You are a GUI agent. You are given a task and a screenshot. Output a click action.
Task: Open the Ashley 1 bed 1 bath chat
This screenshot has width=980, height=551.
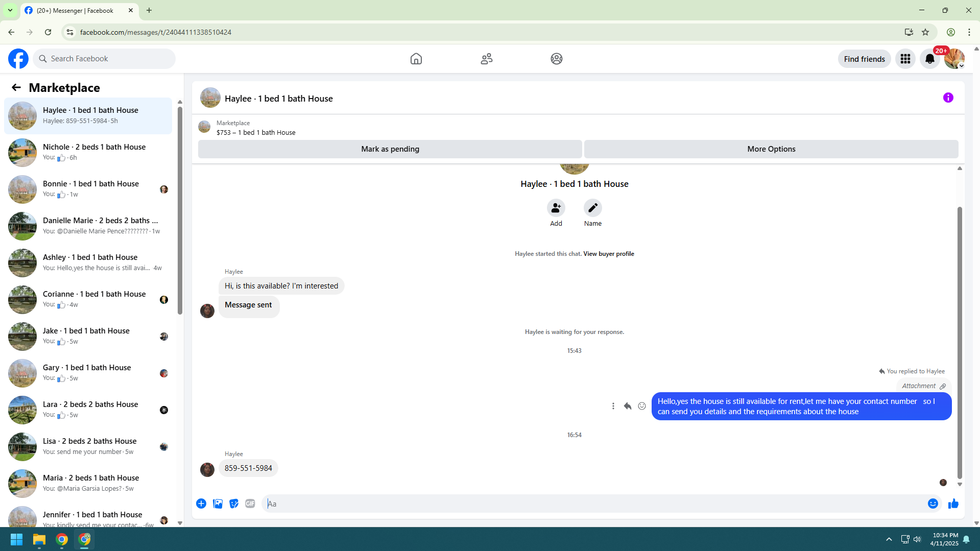click(88, 263)
